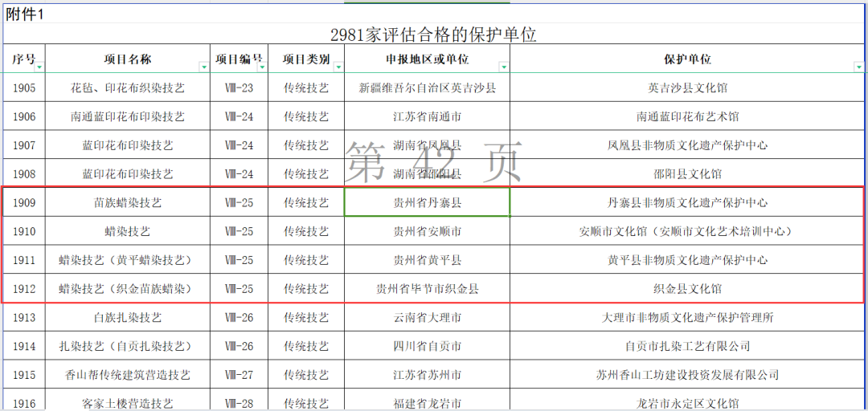This screenshot has width=868, height=411.
Task: Select the 附件1 cell at top left
Action: pos(26,14)
